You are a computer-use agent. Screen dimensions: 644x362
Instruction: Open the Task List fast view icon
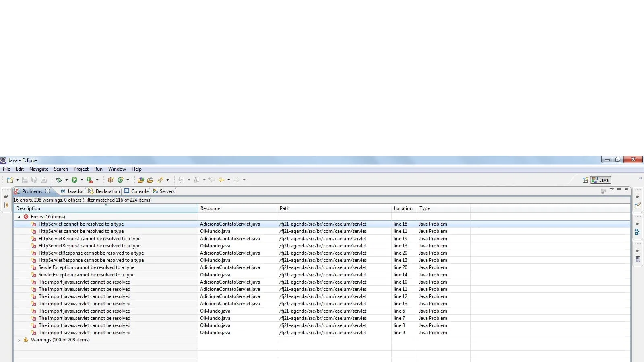click(638, 206)
